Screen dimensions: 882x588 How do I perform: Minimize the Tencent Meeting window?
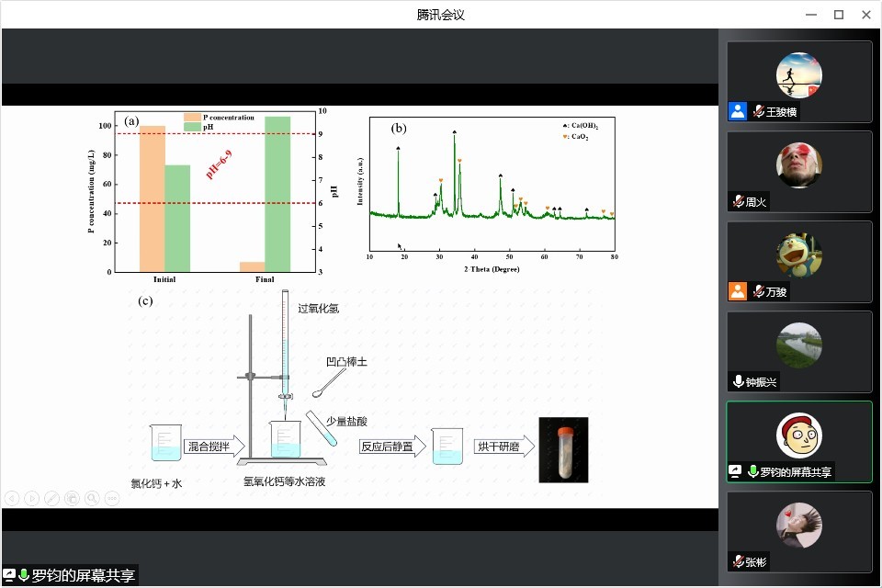pyautogui.click(x=810, y=14)
